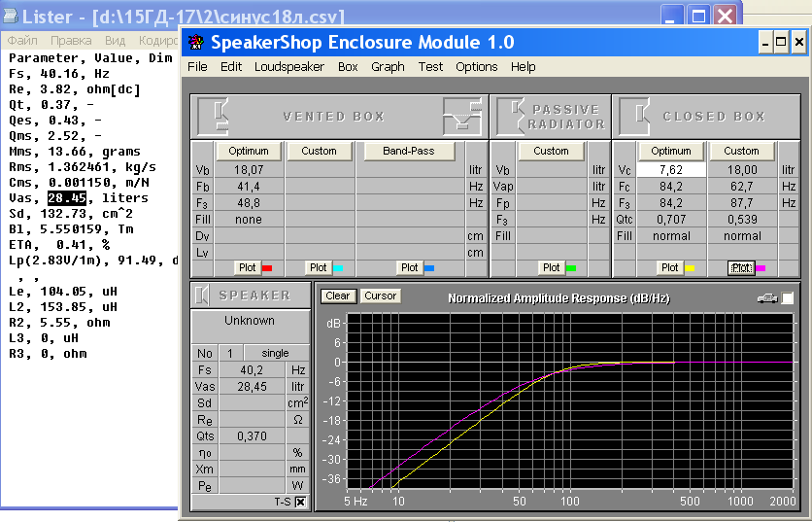Click the Cursor button above the graph

click(x=380, y=296)
